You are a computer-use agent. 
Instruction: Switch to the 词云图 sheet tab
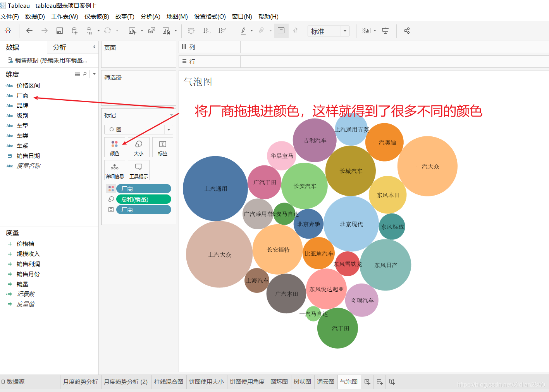(x=325, y=382)
